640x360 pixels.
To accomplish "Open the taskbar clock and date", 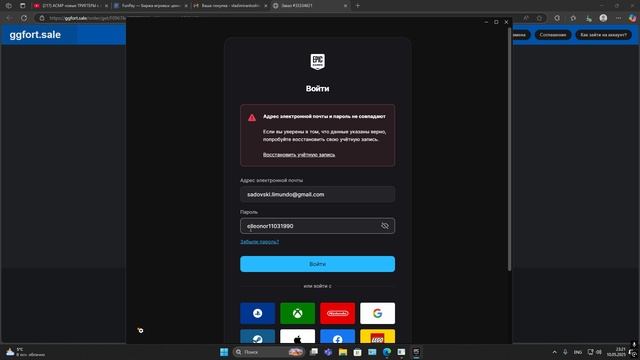I will [617, 352].
